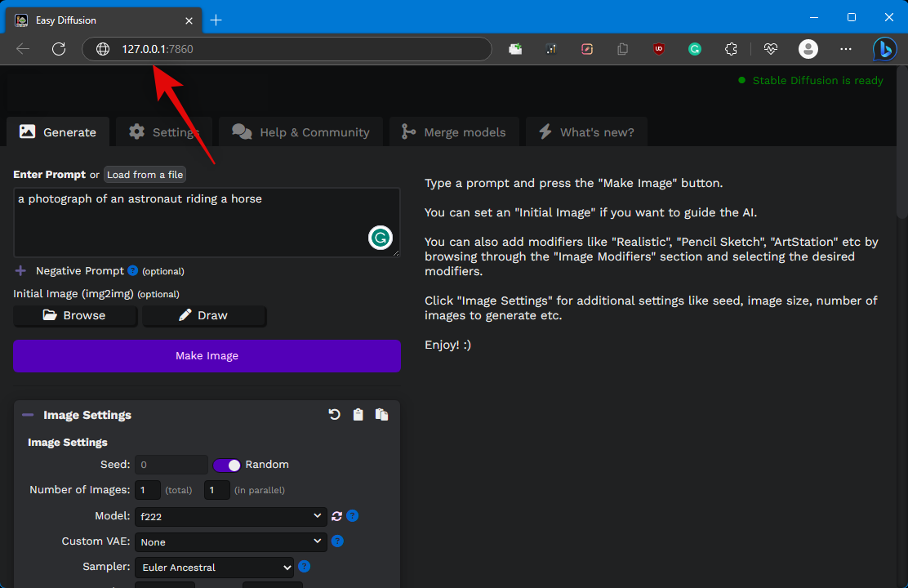908x588 pixels.
Task: Toggle the Random seed switch
Action: coord(227,465)
